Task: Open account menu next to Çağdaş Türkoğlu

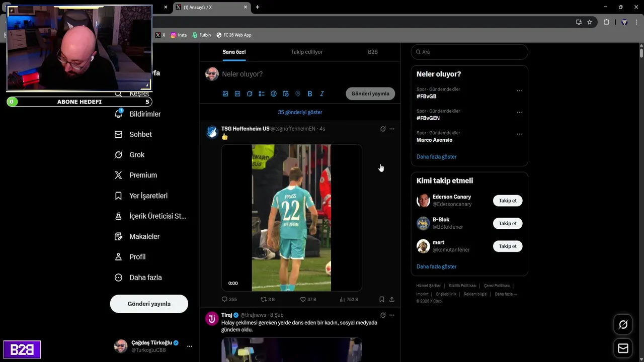Action: 190,346
